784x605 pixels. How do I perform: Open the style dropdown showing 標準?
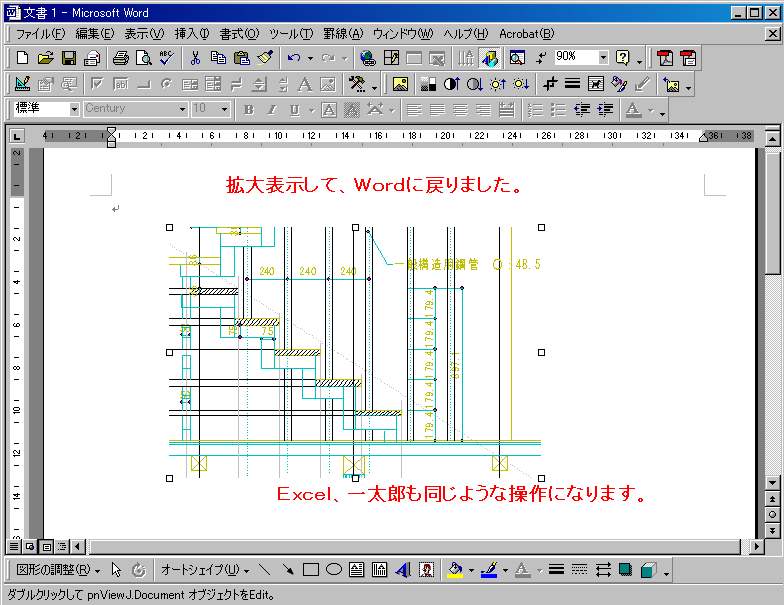click(74, 109)
